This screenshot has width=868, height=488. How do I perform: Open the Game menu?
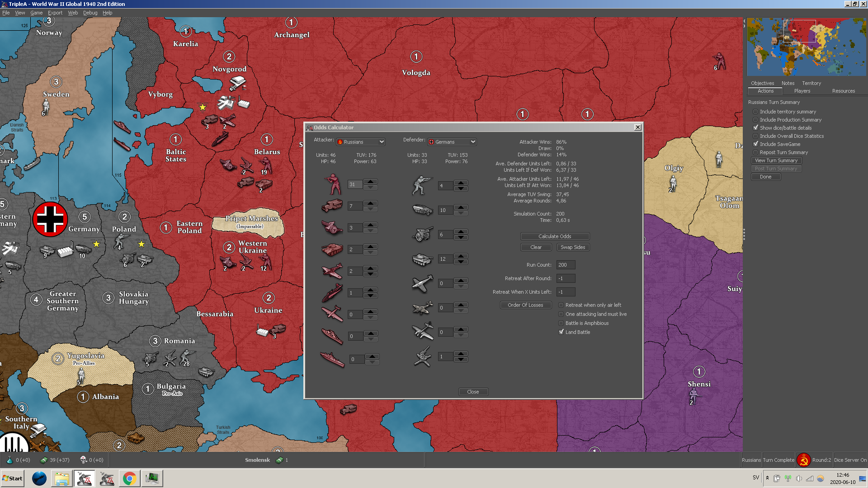pyautogui.click(x=36, y=13)
